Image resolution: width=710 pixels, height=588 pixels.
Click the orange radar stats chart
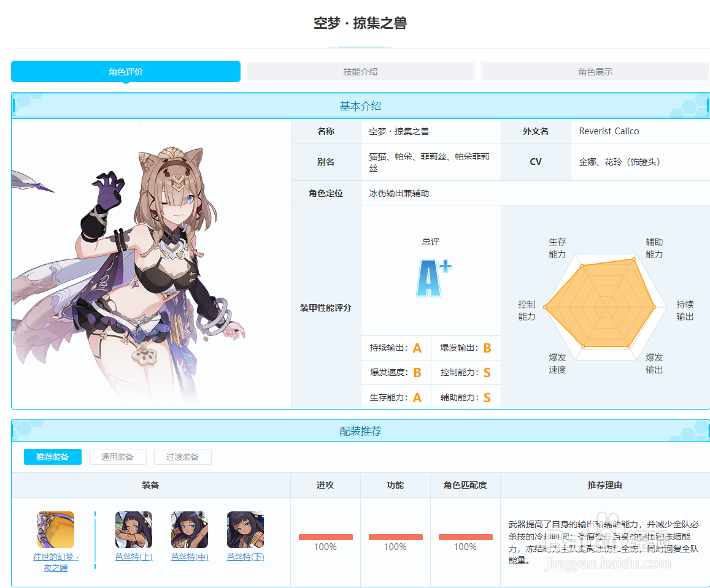point(598,305)
